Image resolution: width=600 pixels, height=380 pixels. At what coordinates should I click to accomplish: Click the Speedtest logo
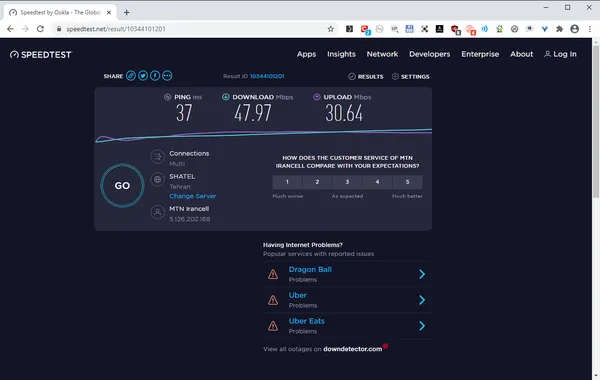41,55
